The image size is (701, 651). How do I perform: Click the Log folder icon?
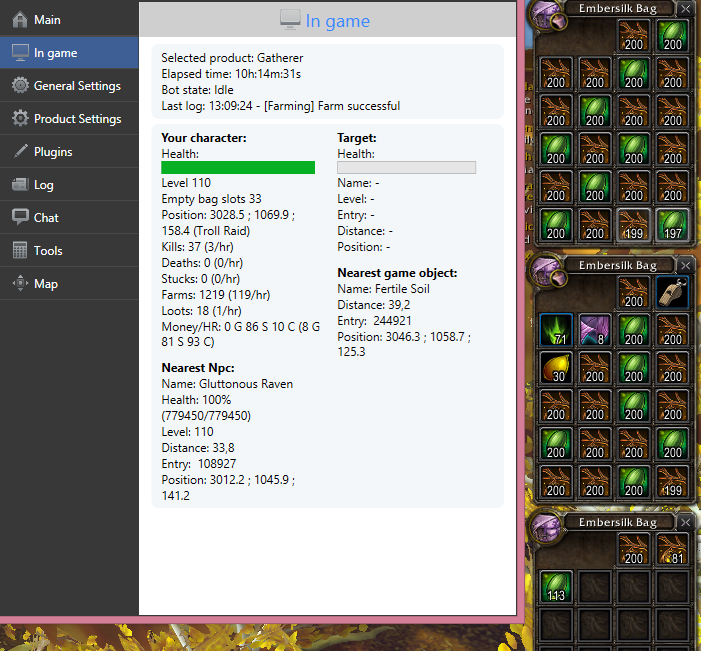(x=20, y=185)
